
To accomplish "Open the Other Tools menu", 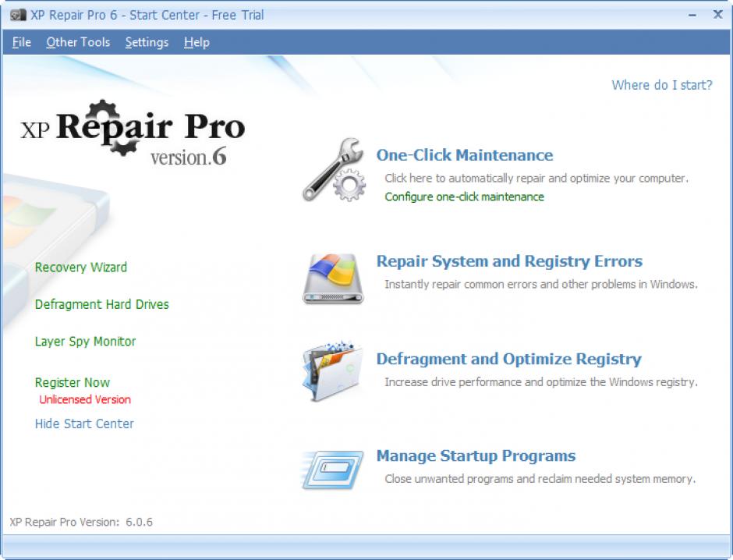I will (78, 42).
